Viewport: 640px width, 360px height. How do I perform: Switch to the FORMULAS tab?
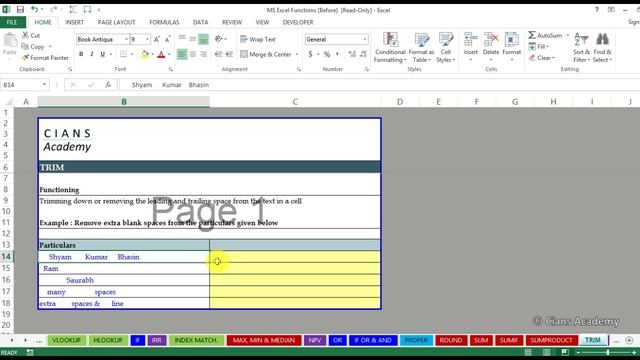164,22
